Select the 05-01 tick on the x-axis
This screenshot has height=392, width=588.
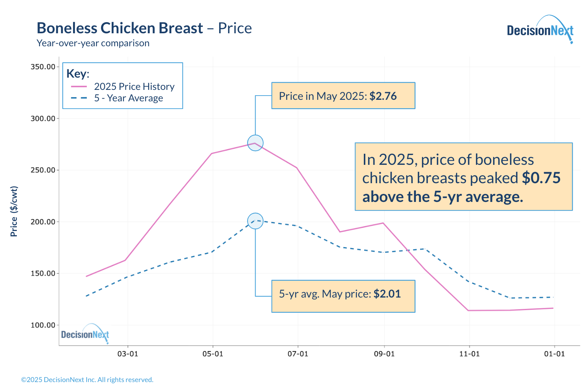pos(213,354)
